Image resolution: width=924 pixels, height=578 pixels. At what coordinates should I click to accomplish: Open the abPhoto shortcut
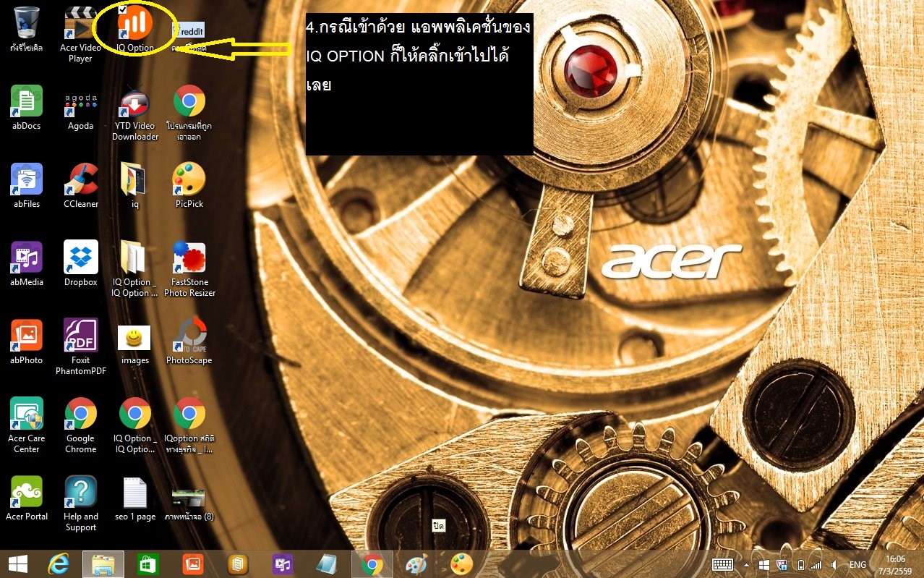coord(27,335)
